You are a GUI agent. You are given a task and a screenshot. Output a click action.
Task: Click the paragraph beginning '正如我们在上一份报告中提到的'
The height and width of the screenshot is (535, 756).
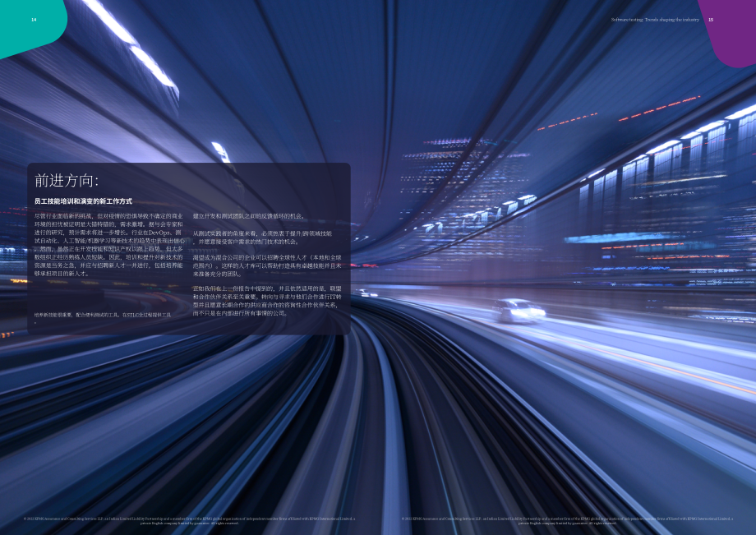(267, 301)
